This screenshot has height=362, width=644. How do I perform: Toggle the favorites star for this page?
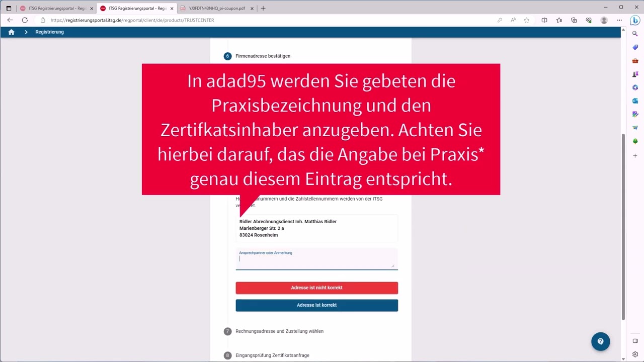tap(526, 20)
